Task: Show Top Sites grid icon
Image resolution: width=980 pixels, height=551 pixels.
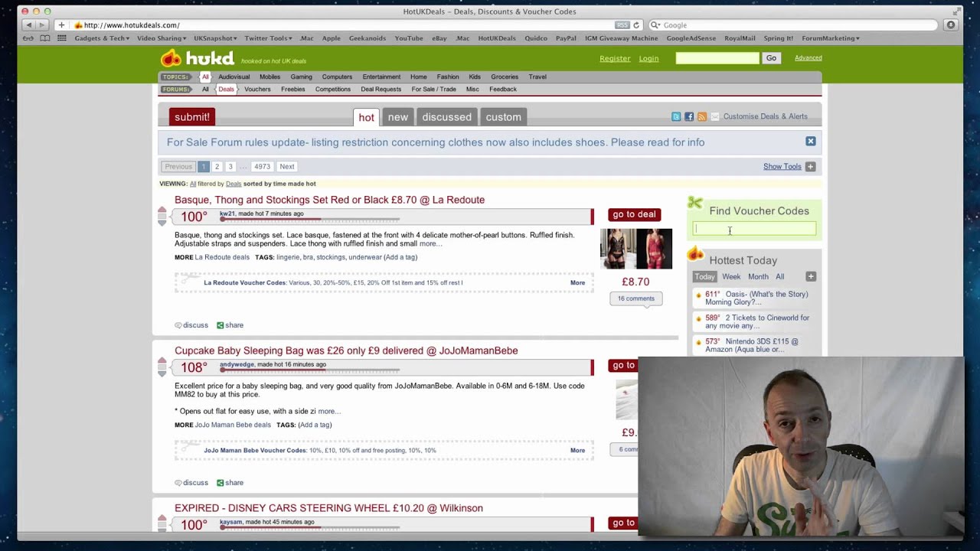Action: click(61, 38)
